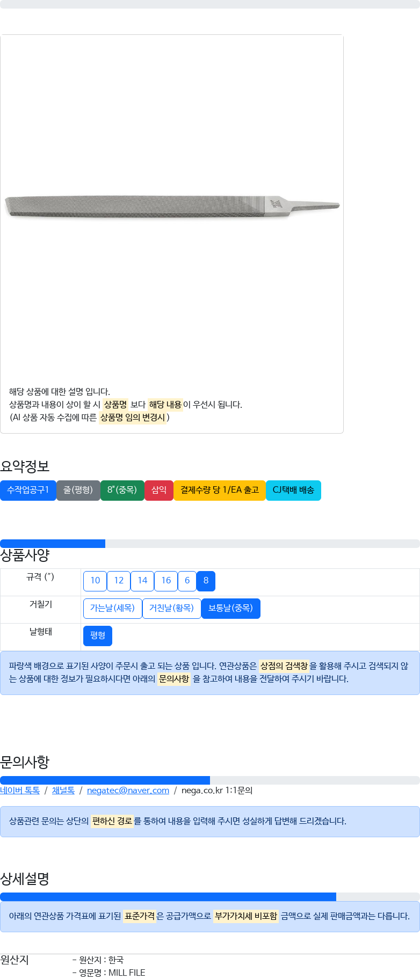Click the 평형 blade shape button
The height and width of the screenshot is (980, 420).
98,635
